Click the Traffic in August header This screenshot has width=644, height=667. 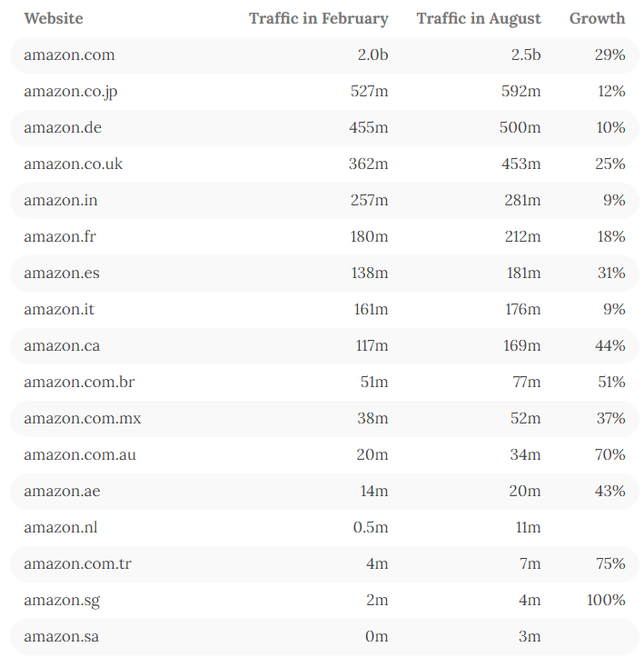[479, 19]
